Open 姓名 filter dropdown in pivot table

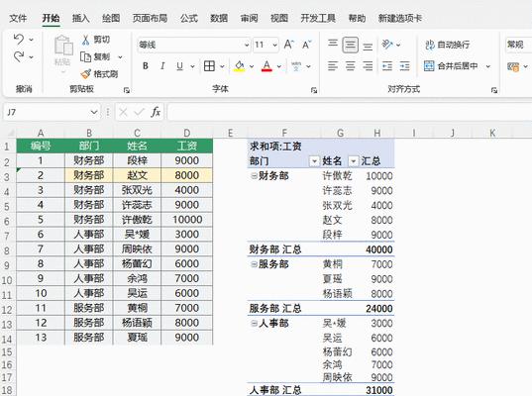tap(354, 161)
